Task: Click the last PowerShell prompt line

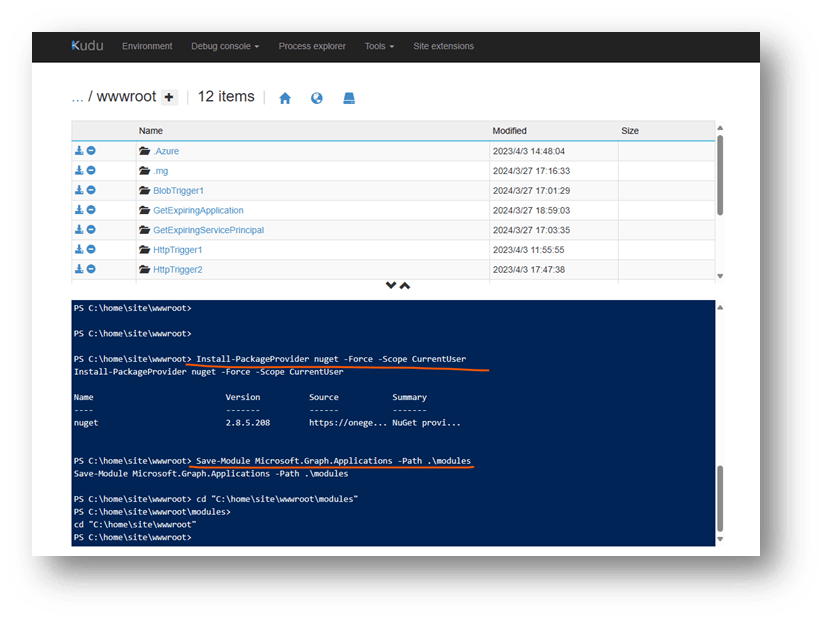Action: point(133,537)
